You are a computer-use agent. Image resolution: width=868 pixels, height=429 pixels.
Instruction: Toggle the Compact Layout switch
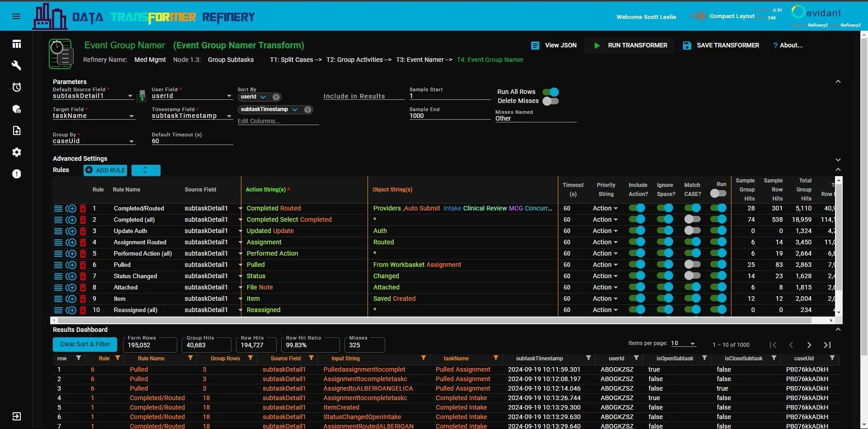click(698, 16)
